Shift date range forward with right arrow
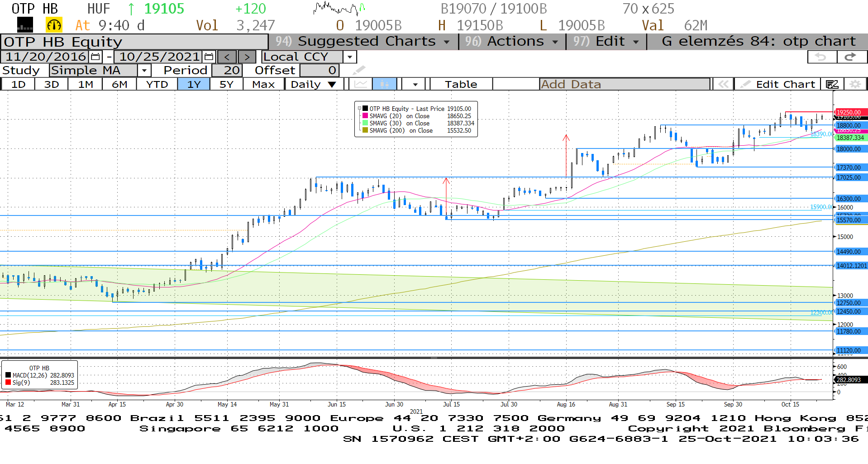Image resolution: width=868 pixels, height=464 pixels. tap(247, 57)
